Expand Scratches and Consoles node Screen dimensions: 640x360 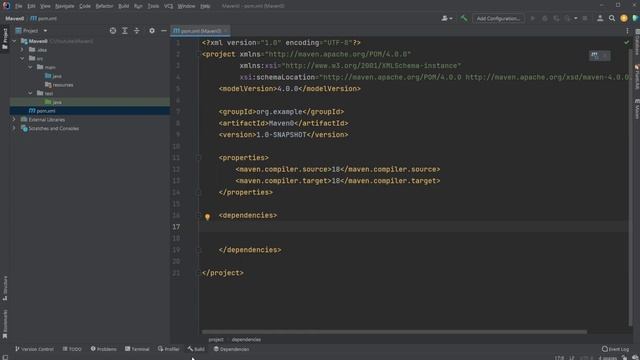(15, 128)
